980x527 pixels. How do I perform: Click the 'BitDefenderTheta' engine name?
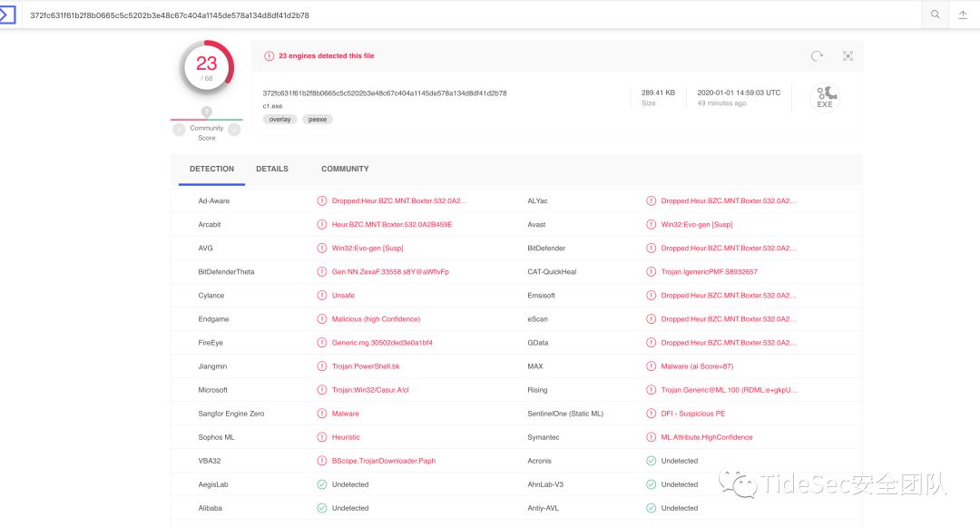226,272
